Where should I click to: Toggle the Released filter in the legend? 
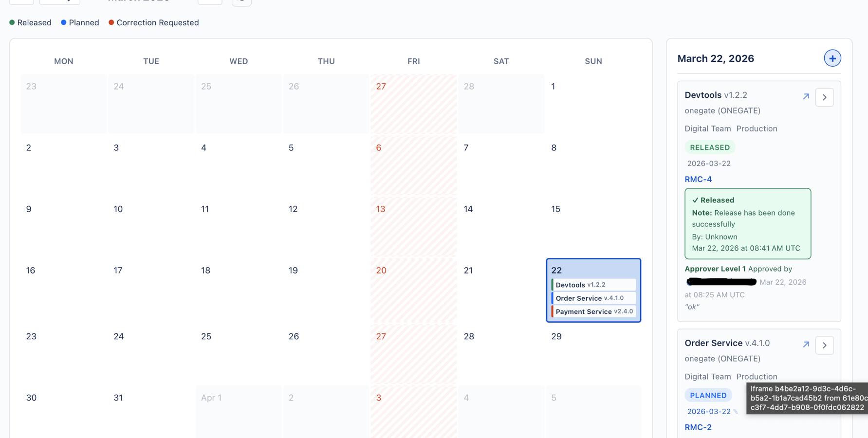tap(34, 22)
